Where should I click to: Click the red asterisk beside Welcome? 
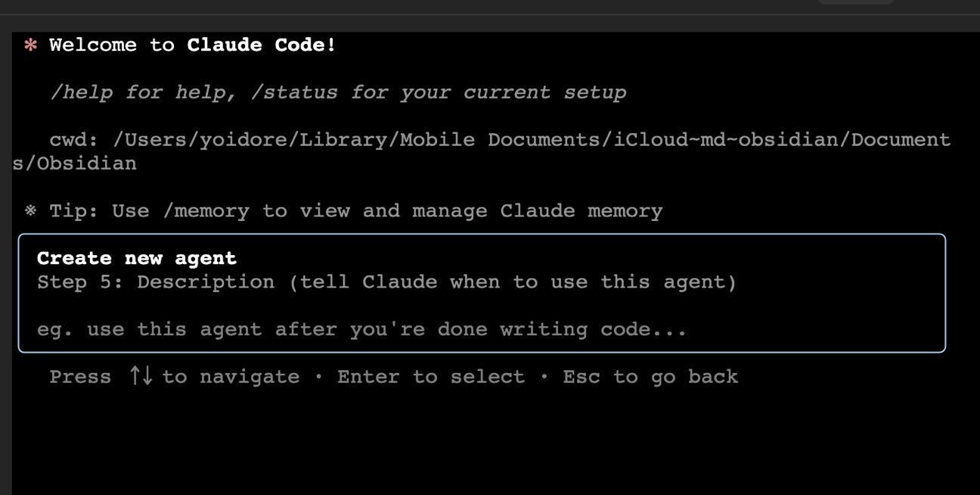[30, 45]
